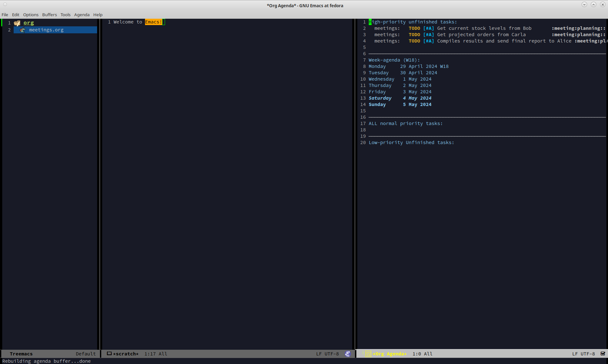The height and width of the screenshot is (364, 608).
Task: Click 'LF UTF-8' encoding in scratch modeline
Action: pos(327,354)
